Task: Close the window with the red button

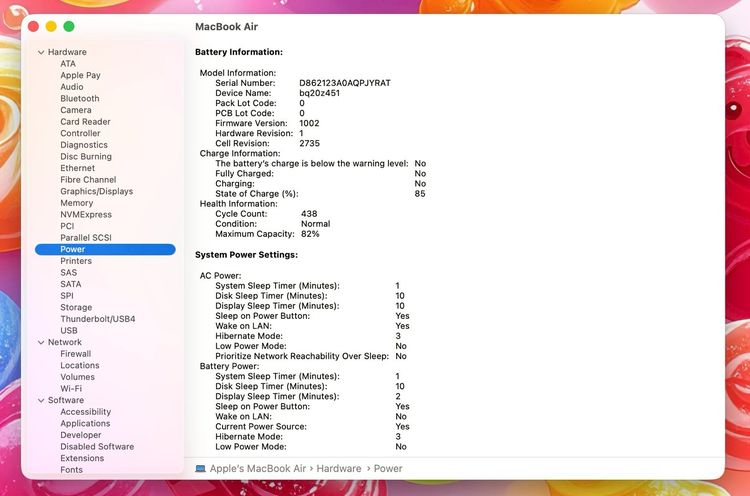Action: pos(33,26)
